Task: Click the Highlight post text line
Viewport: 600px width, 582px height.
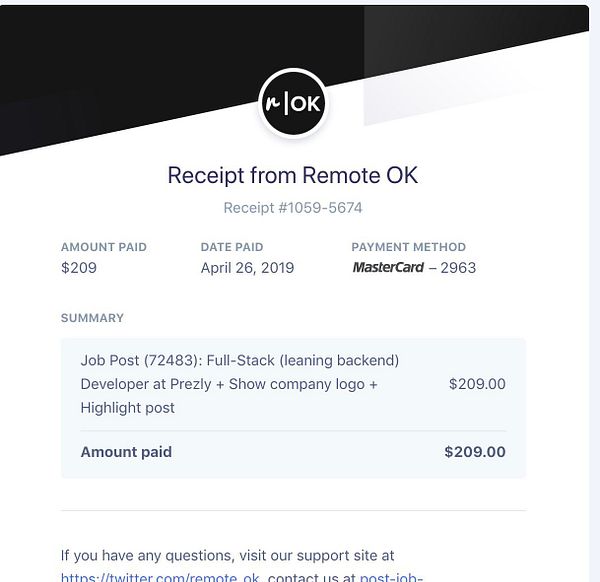Action: (127, 408)
